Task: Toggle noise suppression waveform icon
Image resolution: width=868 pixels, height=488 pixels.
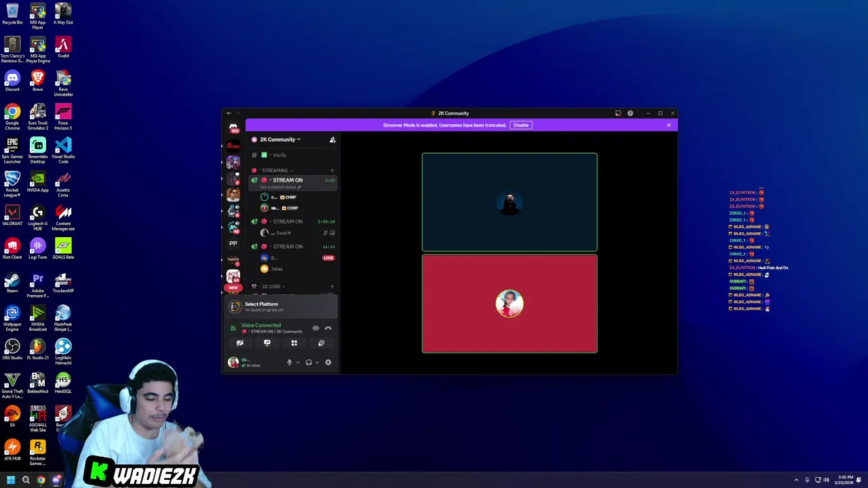Action: [x=315, y=328]
